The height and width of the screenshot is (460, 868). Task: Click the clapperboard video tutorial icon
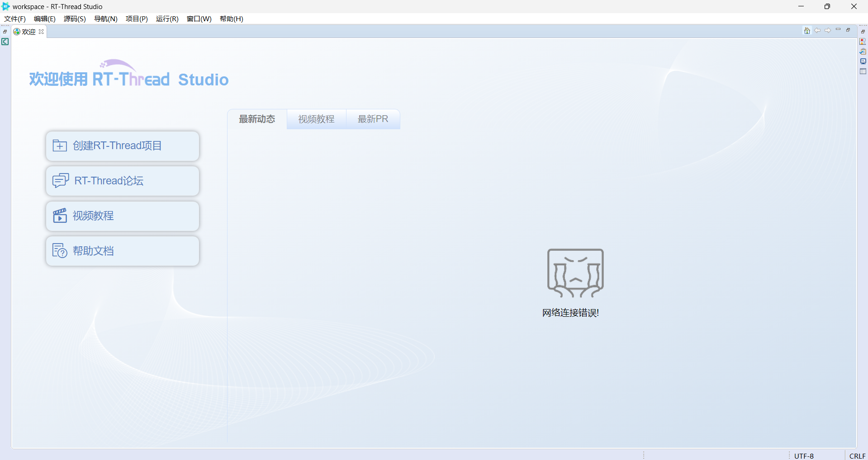[x=60, y=216]
